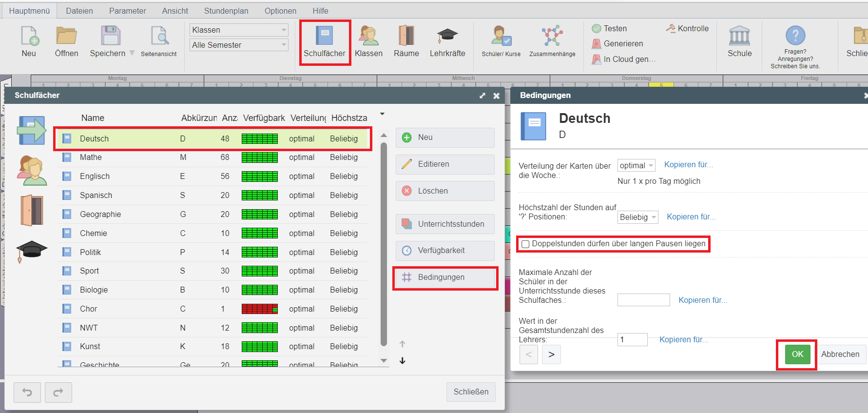This screenshot has width=868, height=413.
Task: Click the Speichern floppy disk icon
Action: tap(110, 36)
